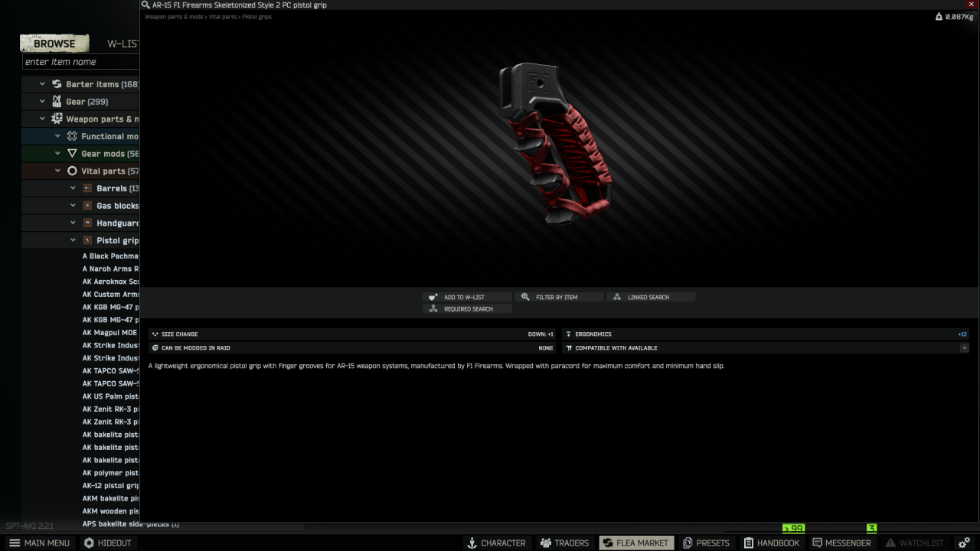Image resolution: width=980 pixels, height=551 pixels.
Task: Collapse the Gear mods chevron
Action: (57, 153)
